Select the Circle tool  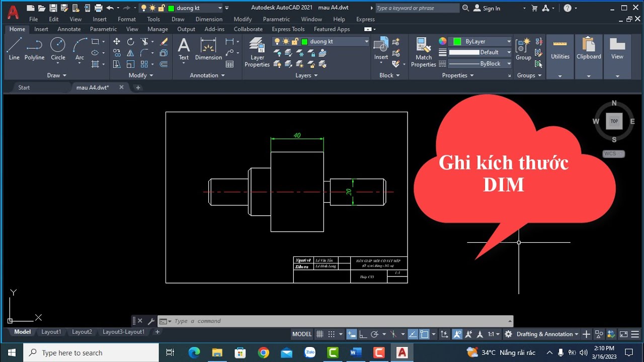click(58, 48)
